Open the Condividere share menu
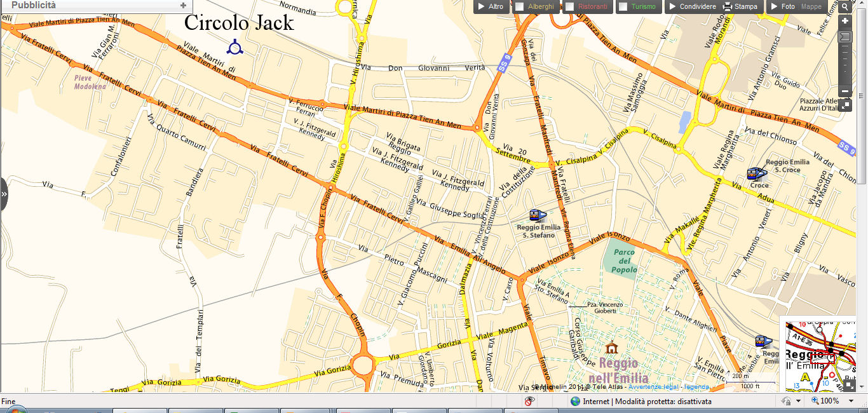The width and height of the screenshot is (868, 413). point(693,6)
